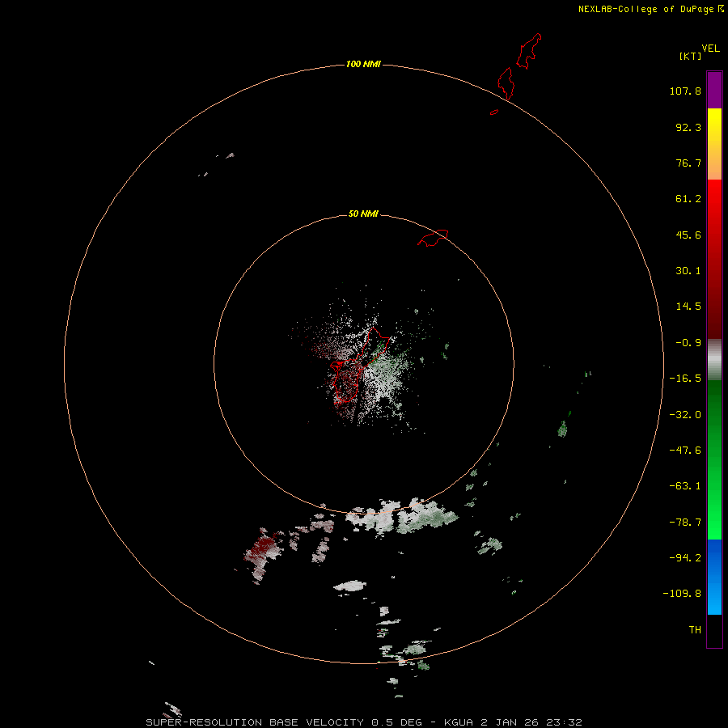Click the gray near-zero segment of the color bar
Viewport: 728px width, 728px height.
click(714, 359)
